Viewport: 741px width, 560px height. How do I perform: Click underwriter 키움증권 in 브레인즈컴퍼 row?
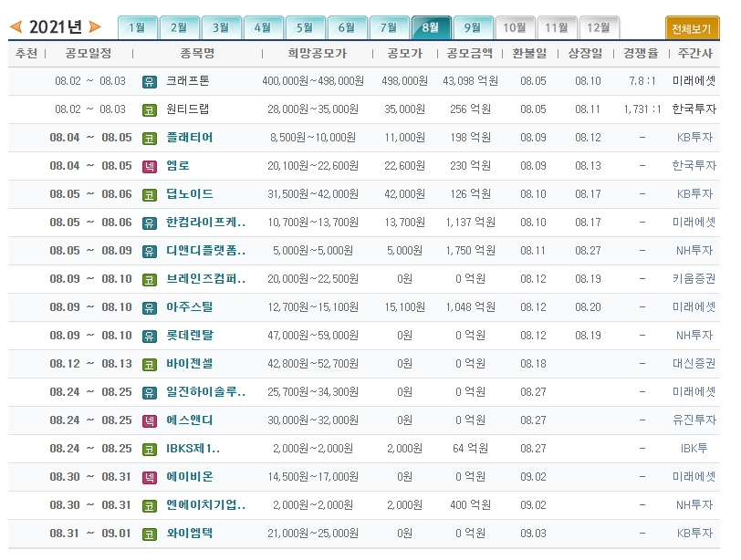694,278
